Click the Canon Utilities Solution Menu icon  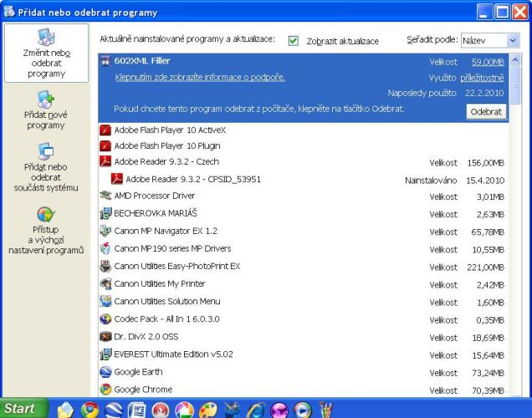pyautogui.click(x=105, y=302)
